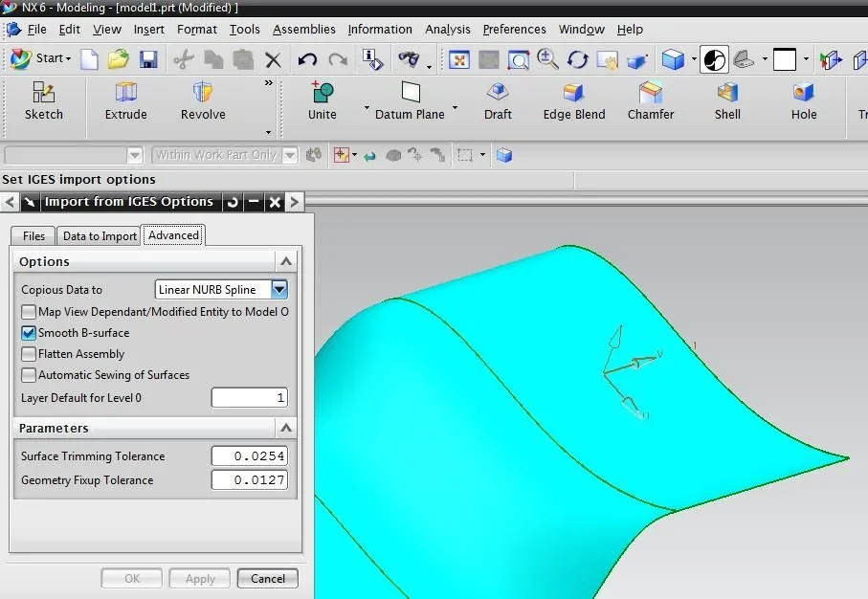Click the Edge Blend icon

pos(573,94)
